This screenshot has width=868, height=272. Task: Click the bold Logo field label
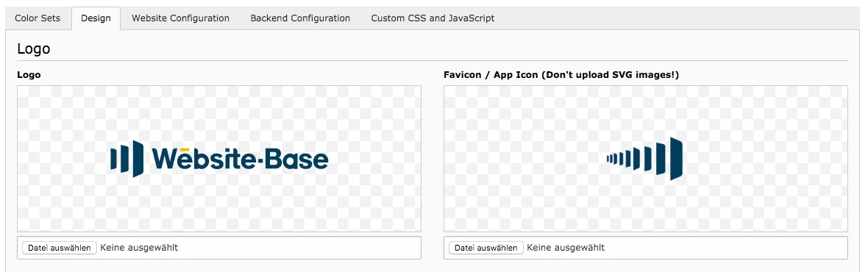29,75
